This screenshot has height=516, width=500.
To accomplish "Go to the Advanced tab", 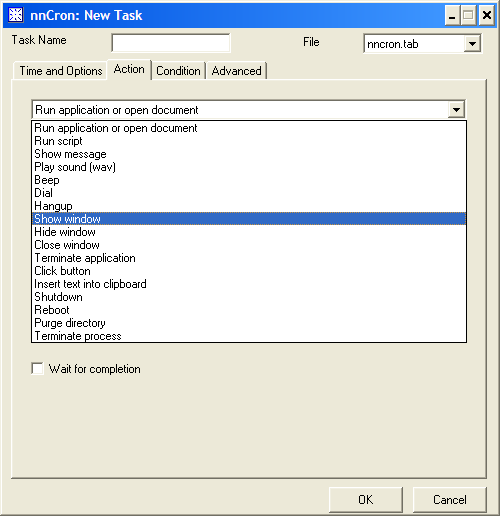I will [236, 71].
